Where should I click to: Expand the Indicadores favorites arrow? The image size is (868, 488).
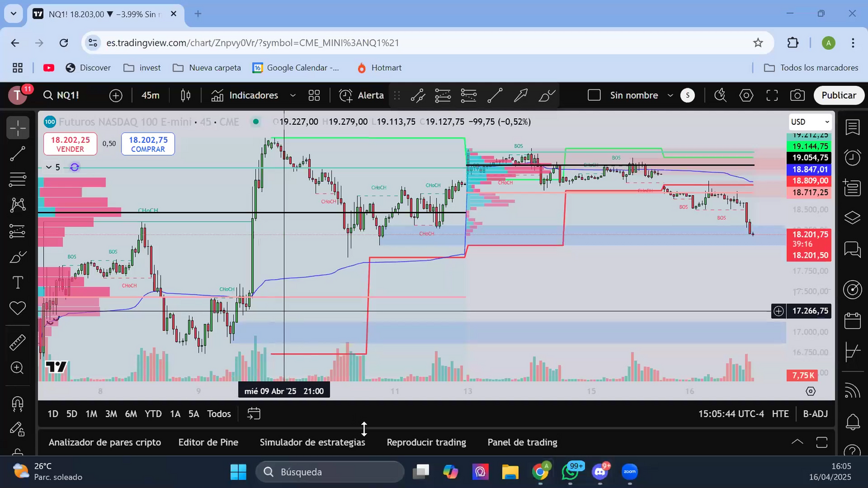[x=293, y=95]
